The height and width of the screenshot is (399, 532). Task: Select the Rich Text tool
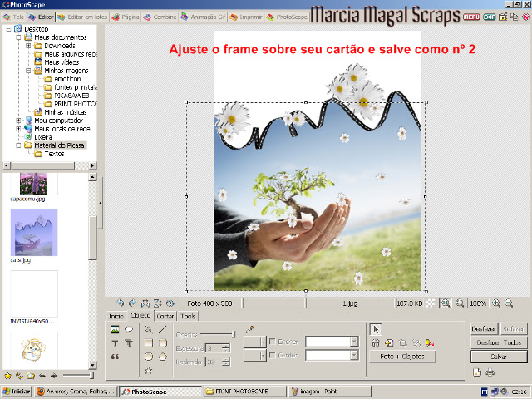[129, 343]
